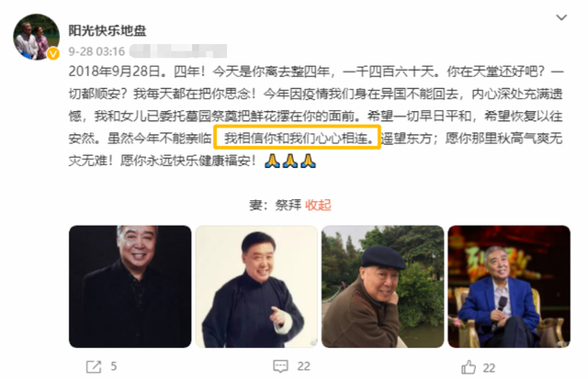This screenshot has width=588, height=380.
Task: Open the gold verified badge on avatar
Action: pyautogui.click(x=53, y=53)
